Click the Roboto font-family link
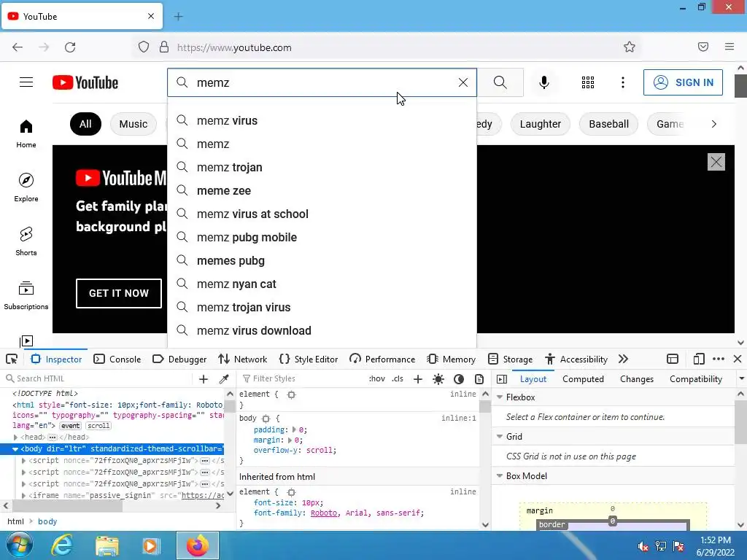Image resolution: width=747 pixels, height=560 pixels. [323, 513]
